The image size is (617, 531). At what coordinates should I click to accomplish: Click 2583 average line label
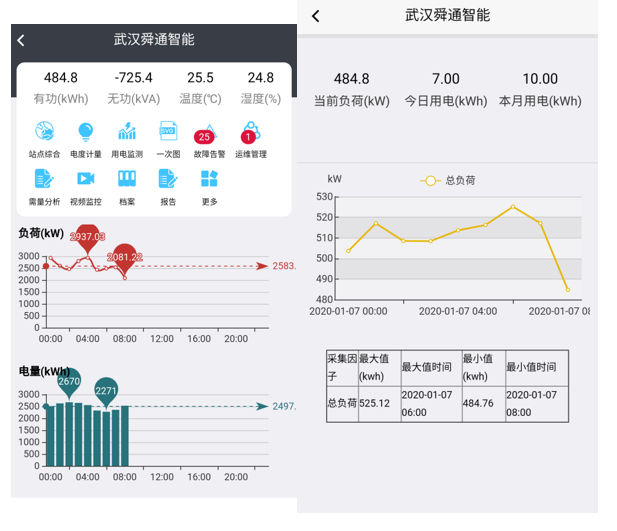tap(284, 266)
